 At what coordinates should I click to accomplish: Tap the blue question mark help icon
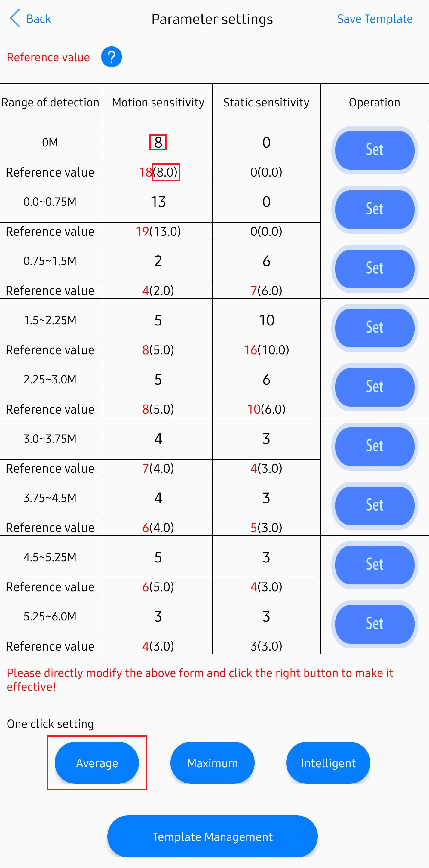[x=112, y=57]
